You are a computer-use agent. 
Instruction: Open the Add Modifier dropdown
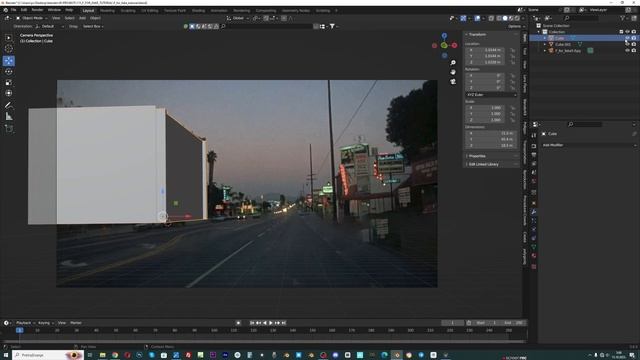point(588,145)
